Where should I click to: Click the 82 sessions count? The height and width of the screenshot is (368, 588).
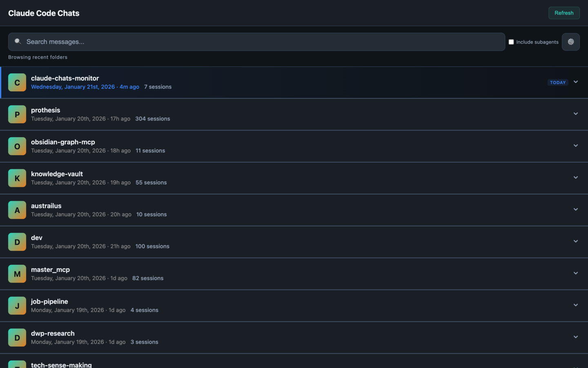[x=148, y=278]
